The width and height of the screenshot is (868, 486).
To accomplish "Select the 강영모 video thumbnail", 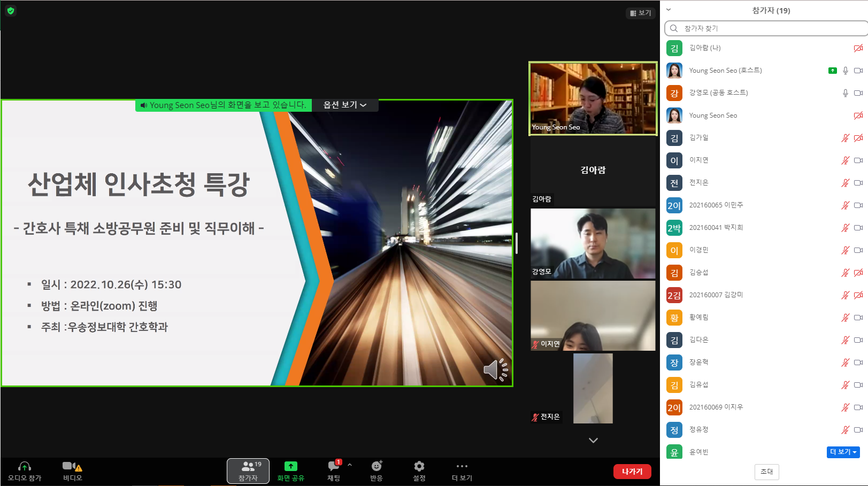I will pyautogui.click(x=593, y=243).
